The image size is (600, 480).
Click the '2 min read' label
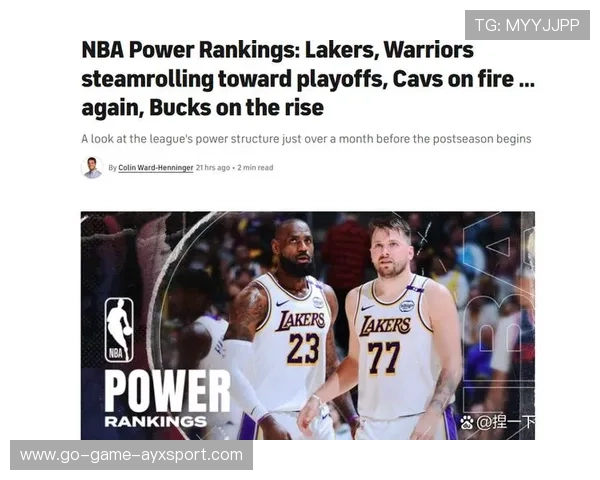(255, 168)
